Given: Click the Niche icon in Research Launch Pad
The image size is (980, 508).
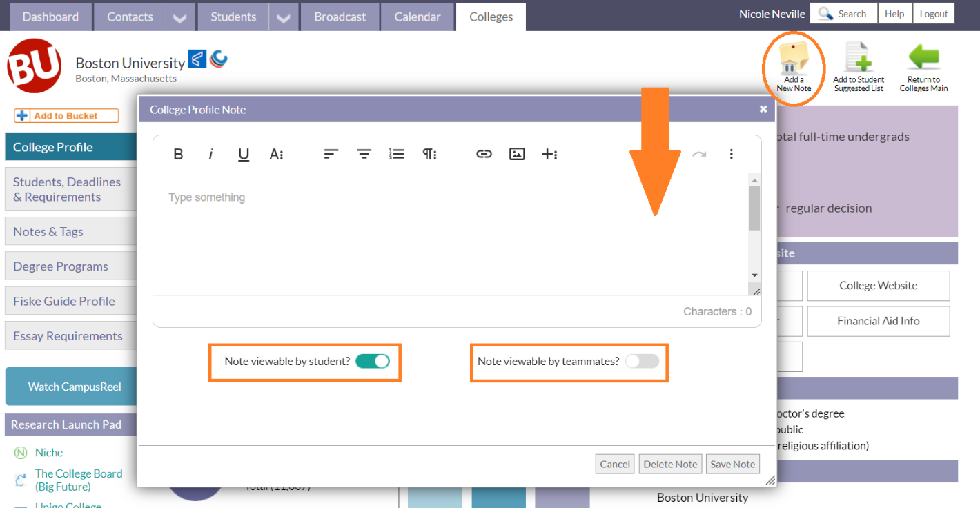Looking at the screenshot, I should tap(21, 453).
